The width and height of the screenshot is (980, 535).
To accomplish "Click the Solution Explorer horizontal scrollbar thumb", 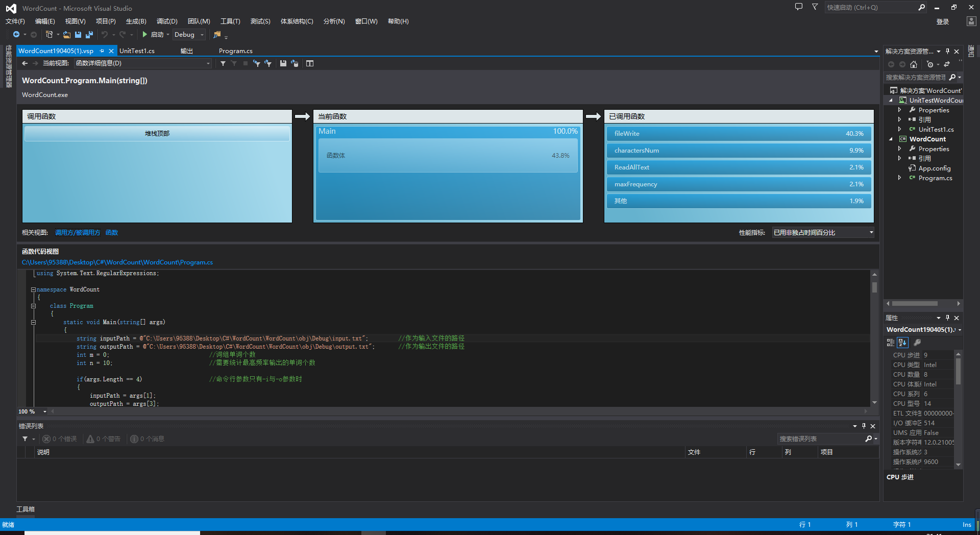I will (915, 303).
